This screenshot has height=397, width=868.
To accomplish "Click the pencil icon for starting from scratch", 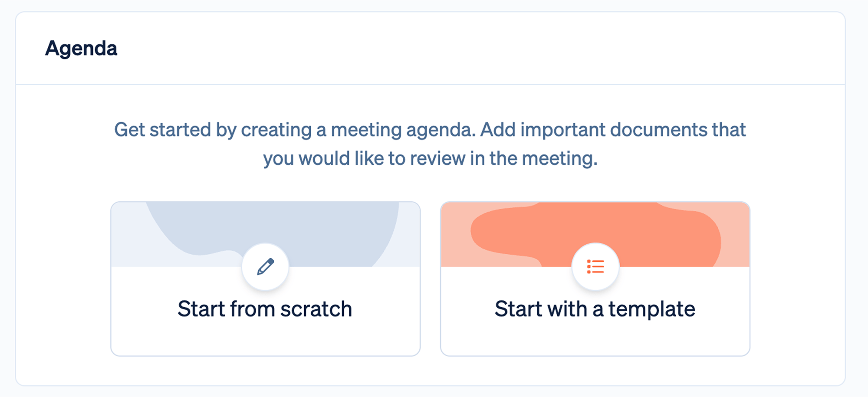I will 265,266.
